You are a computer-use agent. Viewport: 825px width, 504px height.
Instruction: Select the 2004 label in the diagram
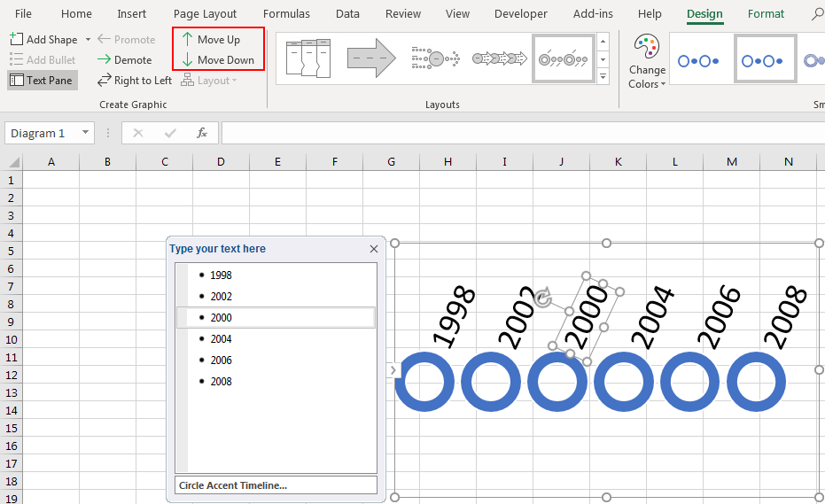point(652,317)
